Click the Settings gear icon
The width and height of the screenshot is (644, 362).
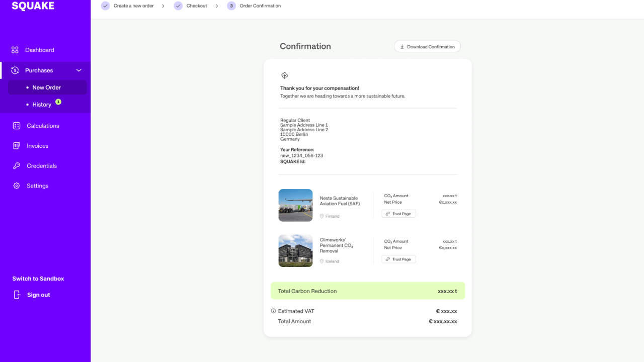click(x=17, y=186)
